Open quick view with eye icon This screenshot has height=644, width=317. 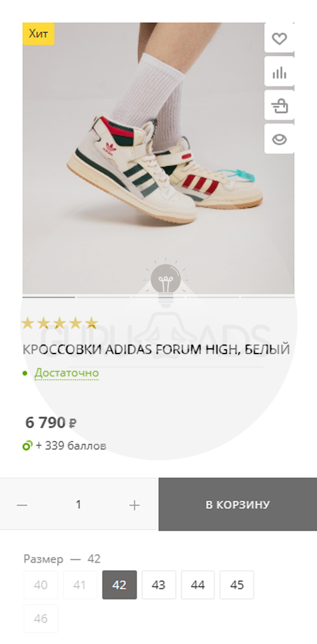[x=279, y=139]
